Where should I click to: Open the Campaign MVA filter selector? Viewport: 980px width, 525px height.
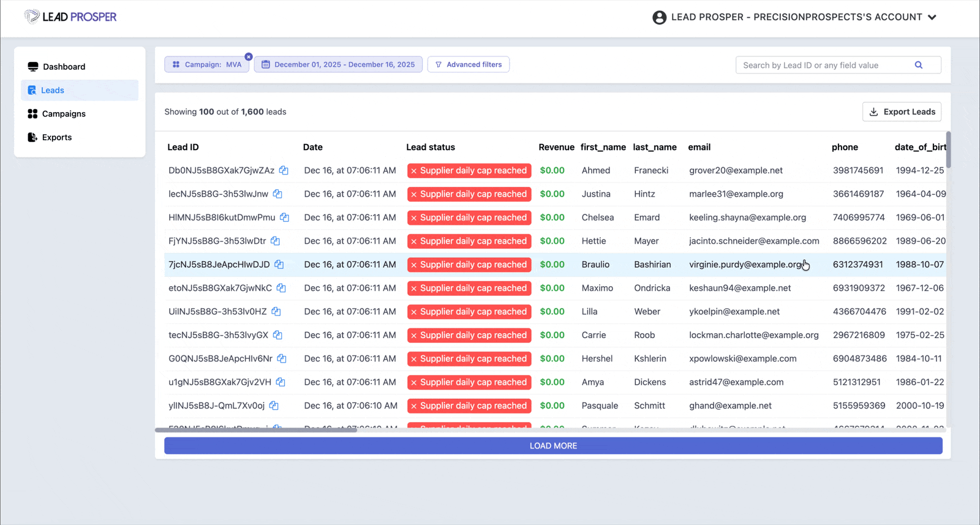point(207,64)
